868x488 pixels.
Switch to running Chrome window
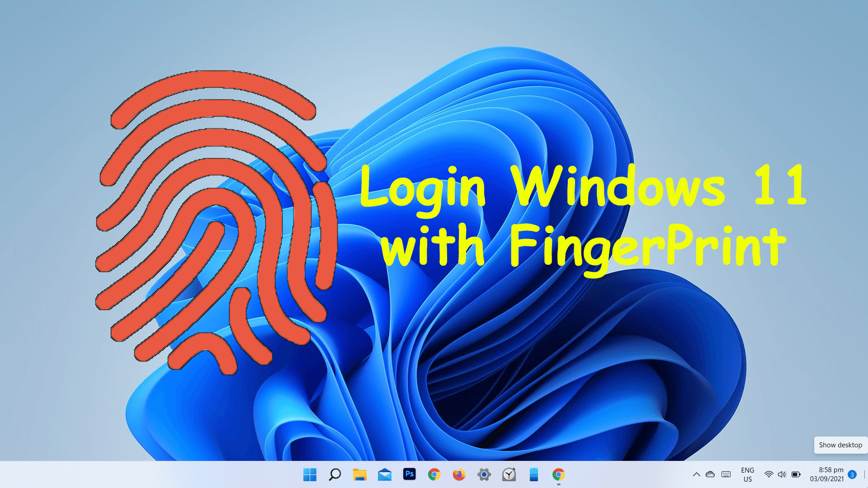pyautogui.click(x=559, y=474)
